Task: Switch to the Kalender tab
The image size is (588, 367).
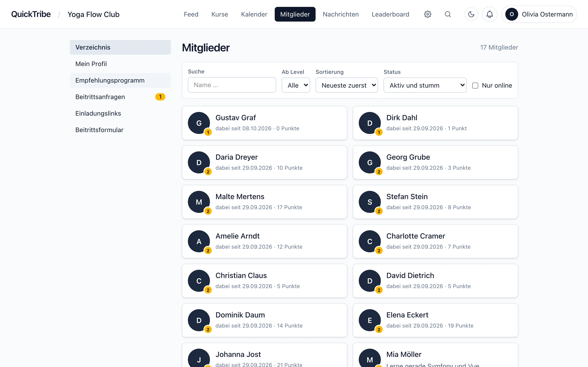Action: (254, 14)
